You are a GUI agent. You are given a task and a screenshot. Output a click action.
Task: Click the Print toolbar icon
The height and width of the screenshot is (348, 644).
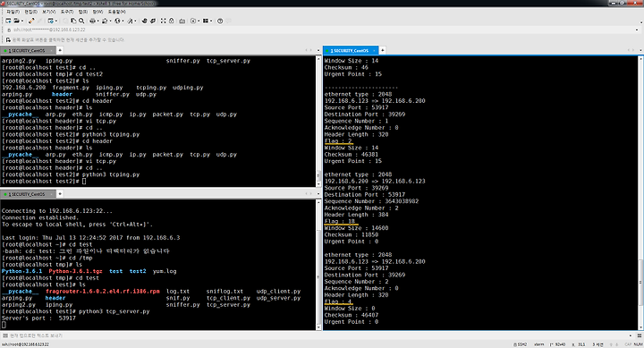pyautogui.click(x=92, y=21)
